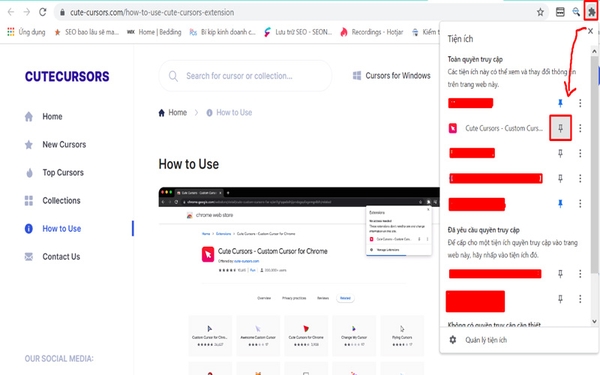Click the address bar URL
Image resolution: width=600 pixels, height=375 pixels.
point(152,12)
